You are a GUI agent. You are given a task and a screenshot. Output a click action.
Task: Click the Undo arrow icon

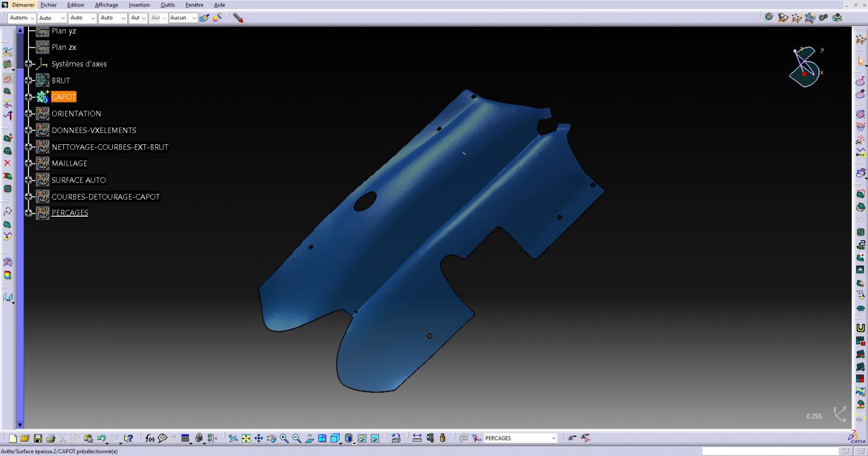point(101,438)
